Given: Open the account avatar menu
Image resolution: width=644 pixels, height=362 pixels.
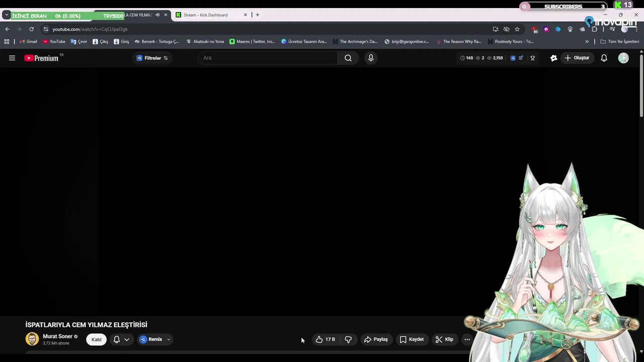Looking at the screenshot, I should tap(623, 58).
